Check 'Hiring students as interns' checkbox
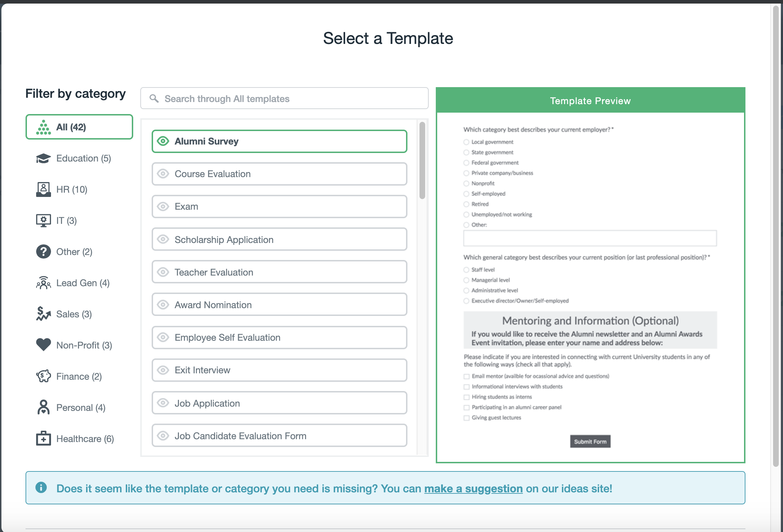Image resolution: width=783 pixels, height=532 pixels. [x=467, y=397]
